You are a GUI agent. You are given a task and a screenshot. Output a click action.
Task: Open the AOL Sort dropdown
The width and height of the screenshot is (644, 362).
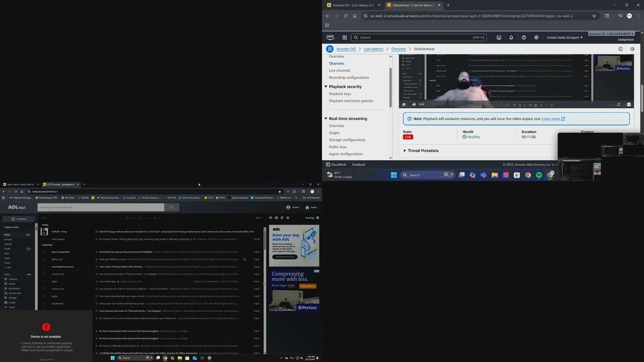259,218
